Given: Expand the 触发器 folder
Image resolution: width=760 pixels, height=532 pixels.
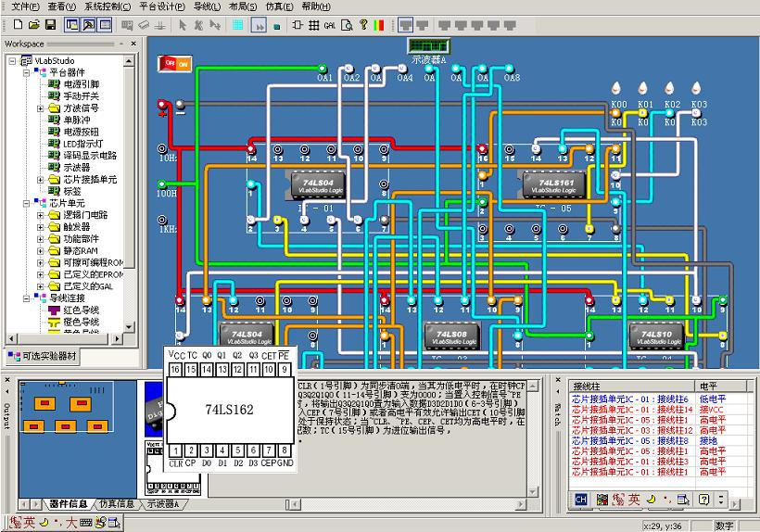Looking at the screenshot, I should [x=41, y=227].
